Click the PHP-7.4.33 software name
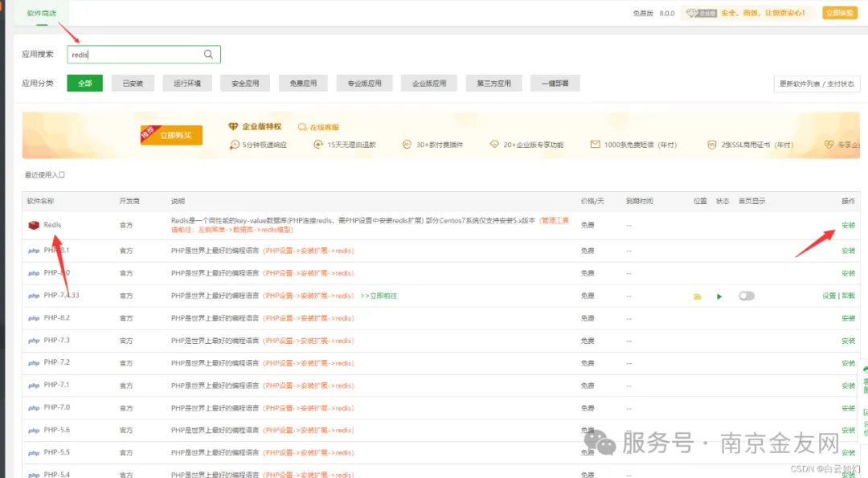The width and height of the screenshot is (868, 478). click(x=61, y=296)
